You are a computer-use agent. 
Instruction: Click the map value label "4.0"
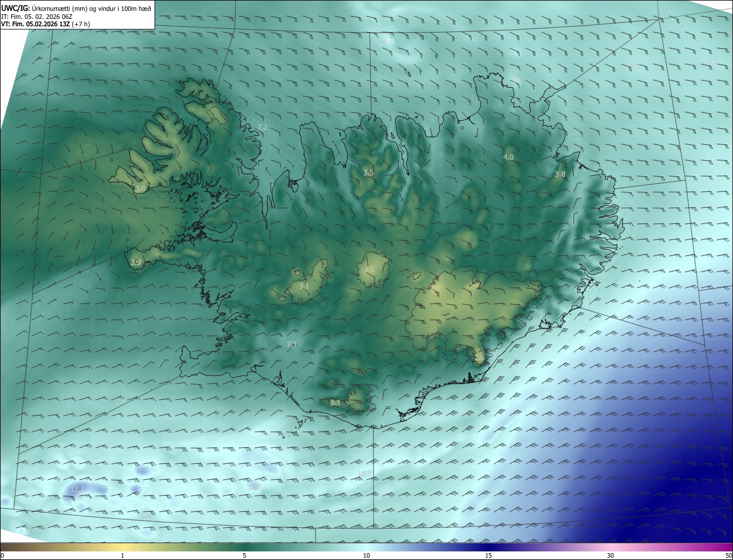[x=509, y=157]
